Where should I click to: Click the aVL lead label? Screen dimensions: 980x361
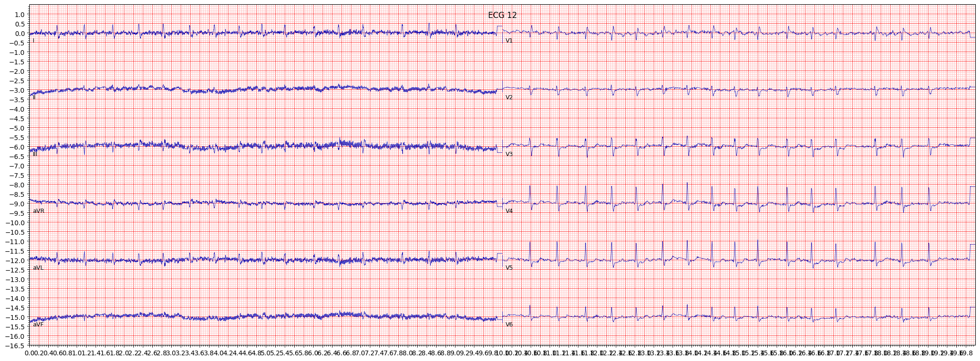pyautogui.click(x=38, y=268)
